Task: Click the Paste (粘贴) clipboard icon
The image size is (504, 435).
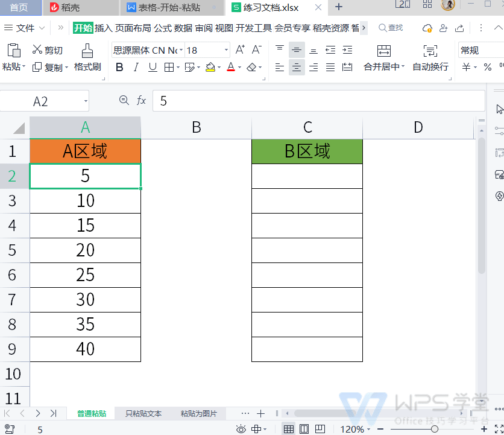Action: coord(13,51)
